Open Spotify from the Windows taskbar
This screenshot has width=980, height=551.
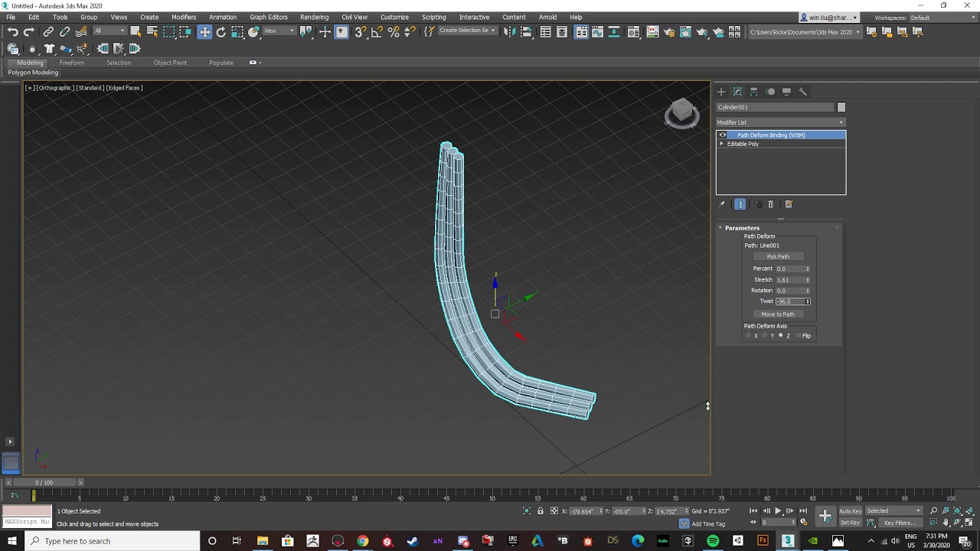[x=713, y=541]
